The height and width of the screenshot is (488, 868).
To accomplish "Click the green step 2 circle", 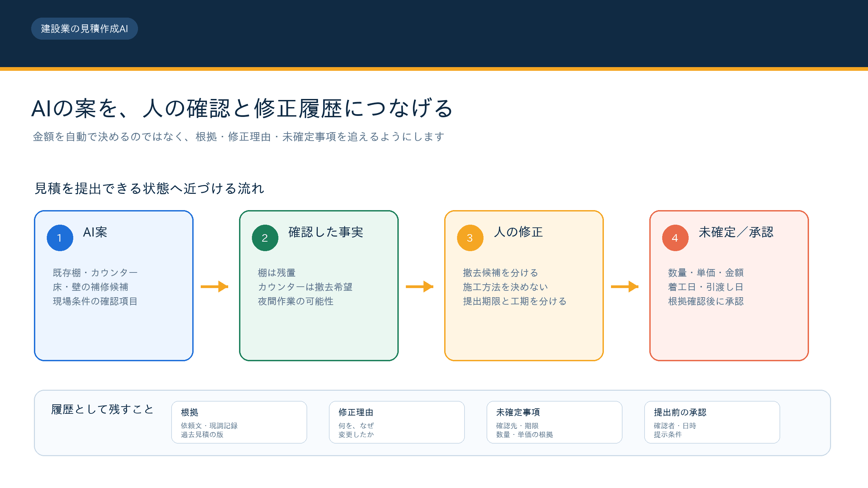I will click(x=265, y=238).
